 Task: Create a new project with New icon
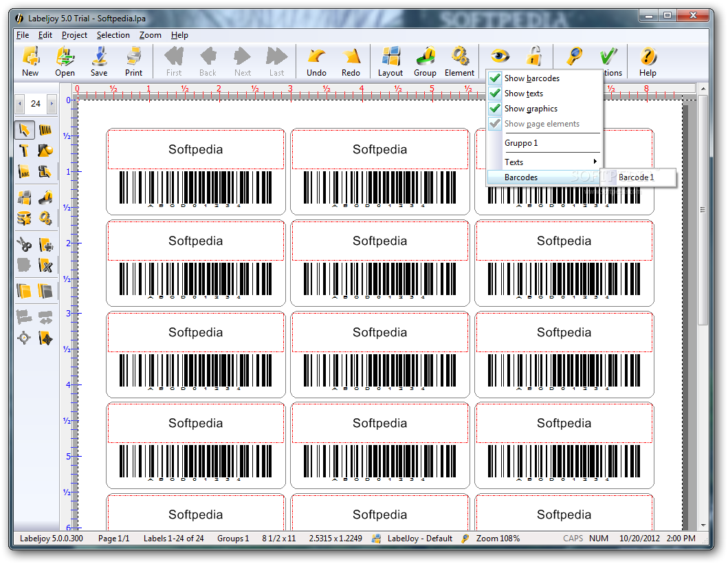(30, 61)
